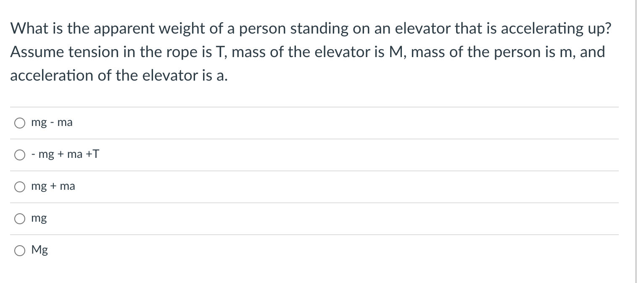Select the 'mg' radio button
The width and height of the screenshot is (644, 283).
pyautogui.click(x=19, y=218)
